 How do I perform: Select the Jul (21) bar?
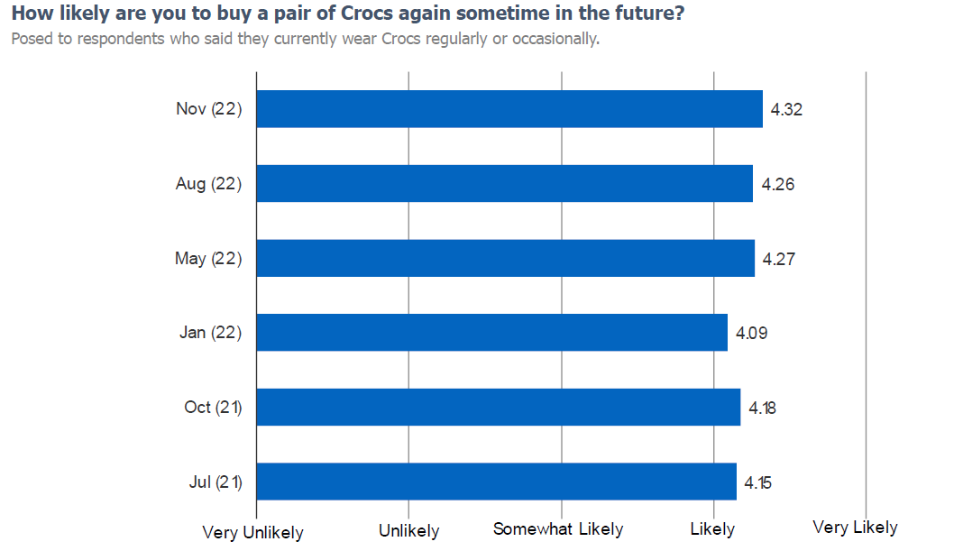[497, 482]
